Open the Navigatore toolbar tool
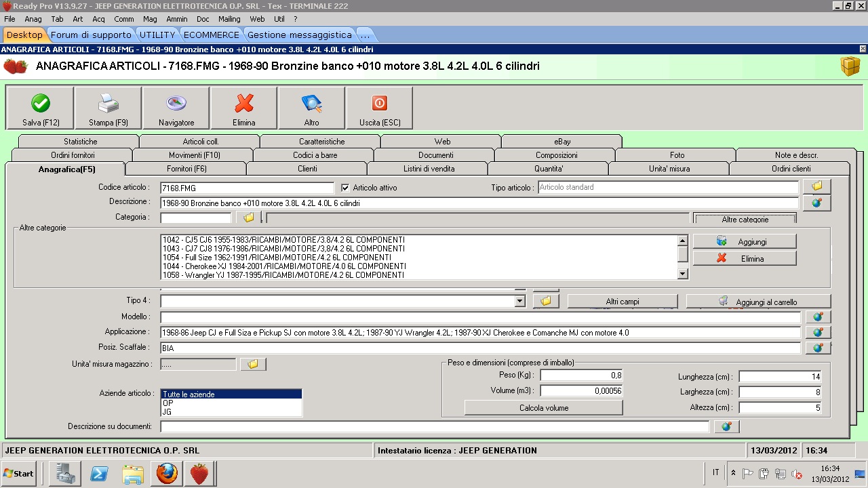 176,108
